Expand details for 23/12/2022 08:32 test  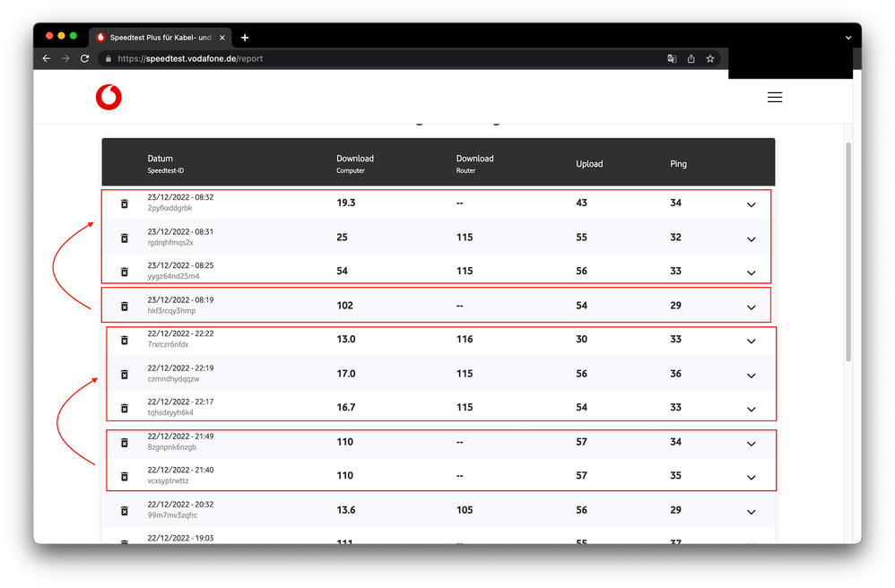point(752,204)
